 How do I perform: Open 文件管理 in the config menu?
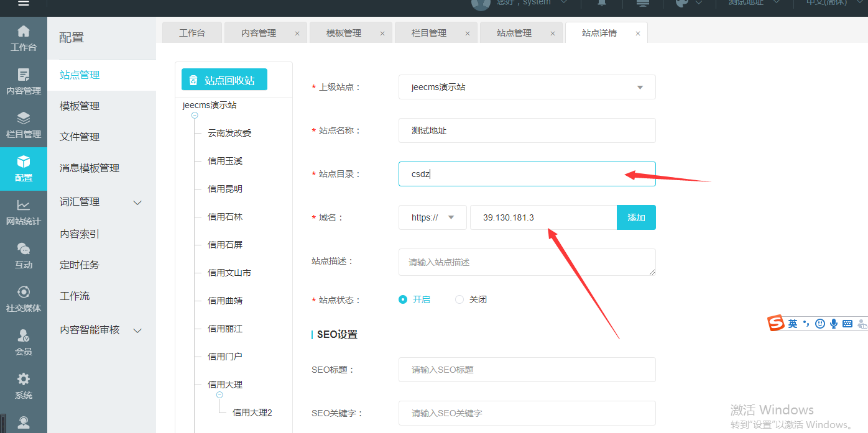coord(80,137)
